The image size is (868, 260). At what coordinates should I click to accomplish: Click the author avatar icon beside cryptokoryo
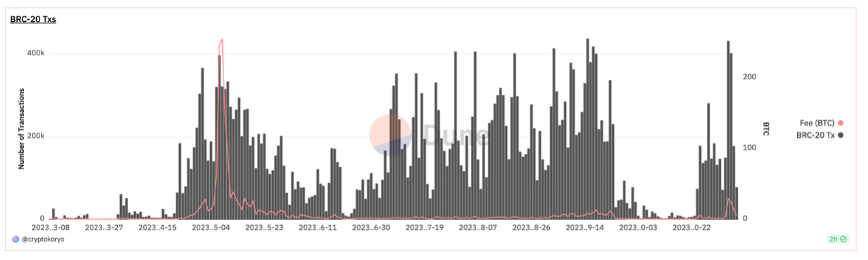pos(16,240)
